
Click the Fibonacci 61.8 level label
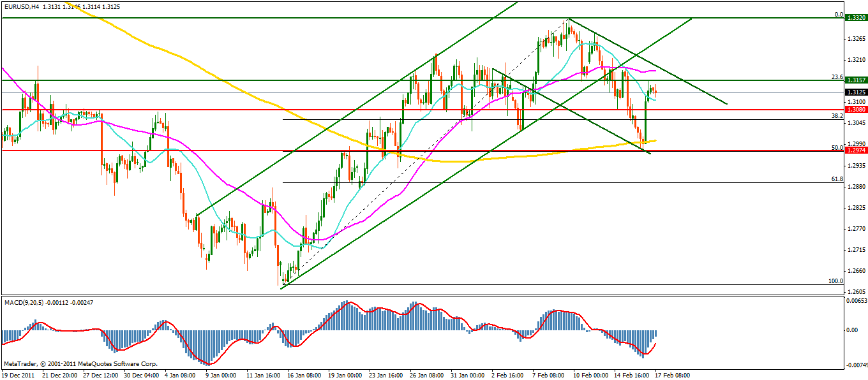[x=837, y=179]
